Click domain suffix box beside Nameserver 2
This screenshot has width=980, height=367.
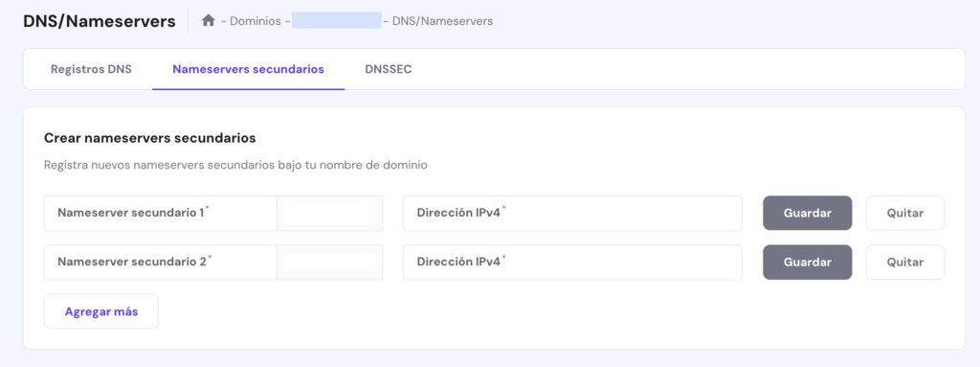[330, 262]
